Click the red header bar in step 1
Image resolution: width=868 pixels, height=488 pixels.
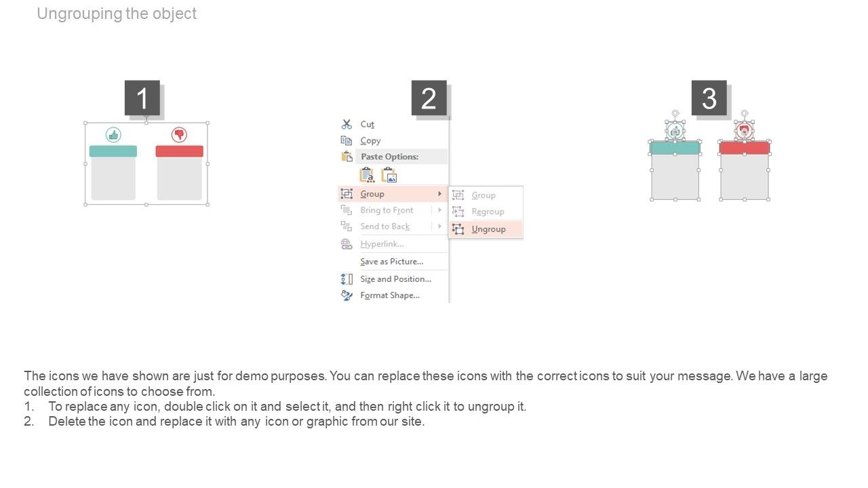pyautogui.click(x=180, y=151)
